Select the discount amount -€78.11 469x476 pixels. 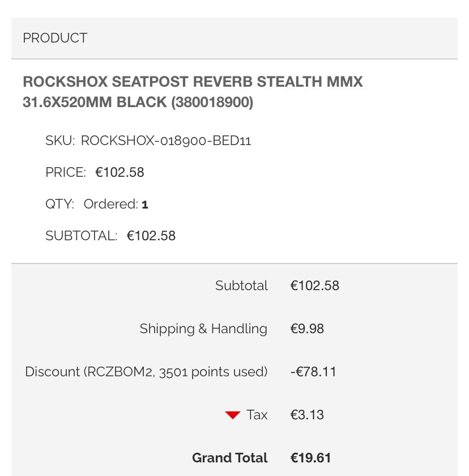313,372
